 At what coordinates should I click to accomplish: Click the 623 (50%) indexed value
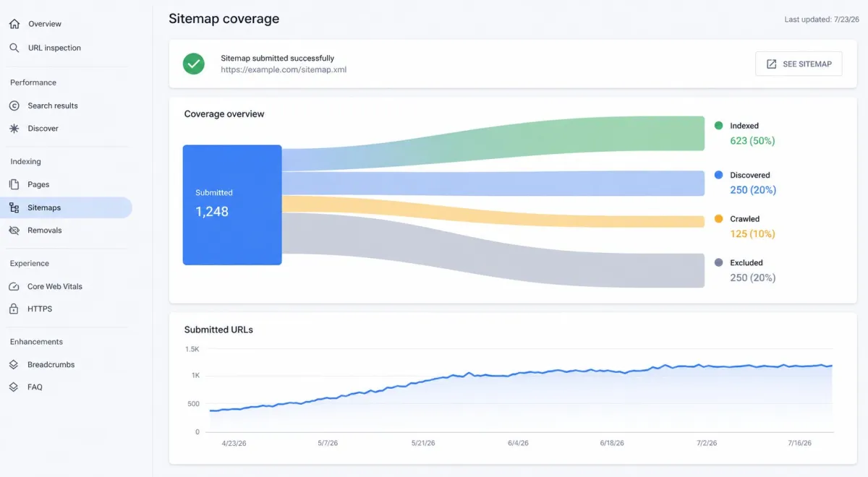752,141
